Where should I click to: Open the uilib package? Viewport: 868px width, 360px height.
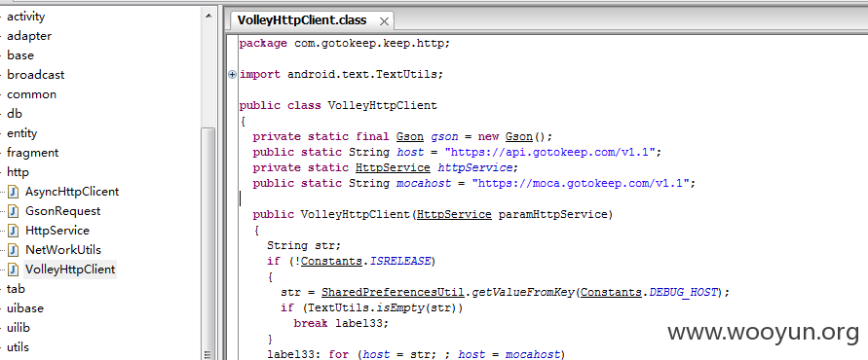(19, 327)
